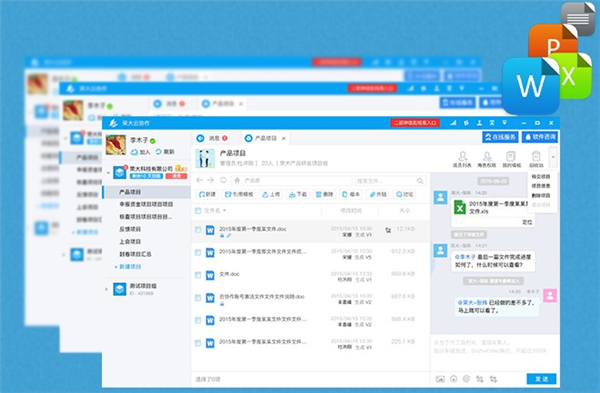Click the 加入 join link
600x393 pixels.
point(141,152)
